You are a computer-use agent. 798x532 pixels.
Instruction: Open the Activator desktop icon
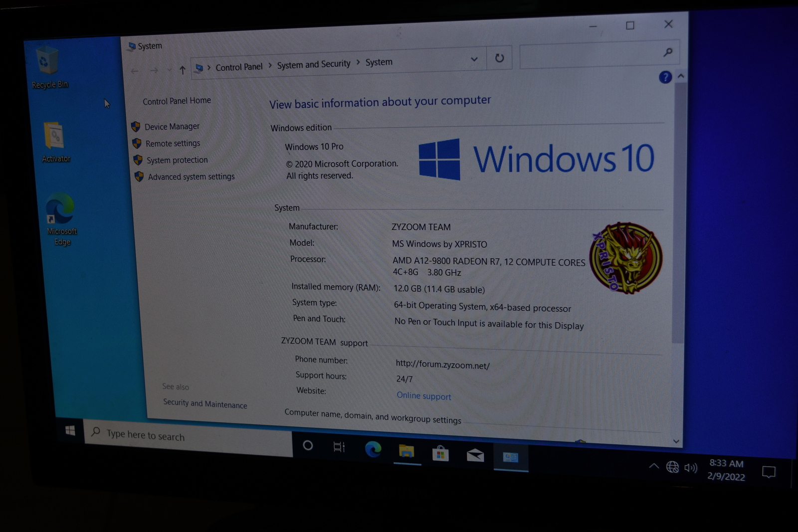pos(55,142)
